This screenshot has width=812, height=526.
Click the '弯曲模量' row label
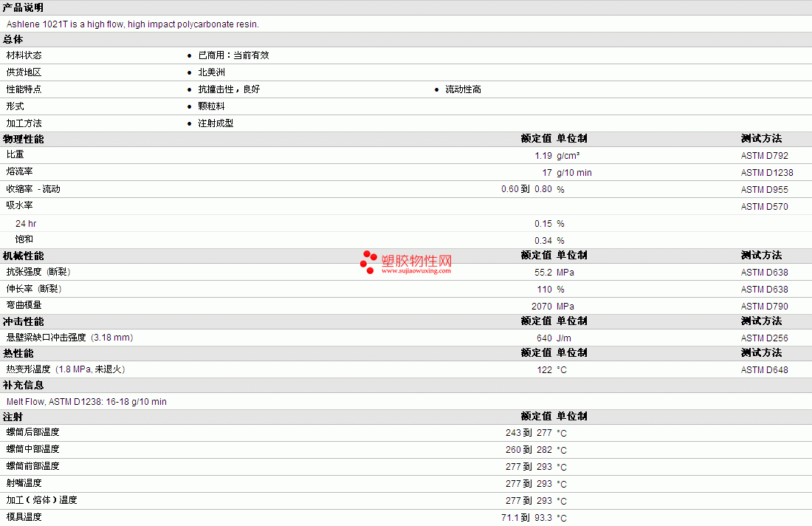coord(24,306)
